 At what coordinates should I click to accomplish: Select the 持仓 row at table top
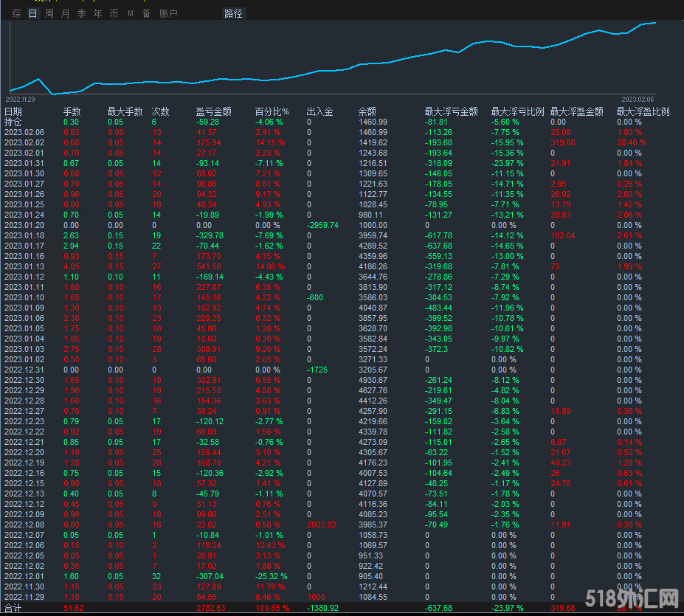13,122
